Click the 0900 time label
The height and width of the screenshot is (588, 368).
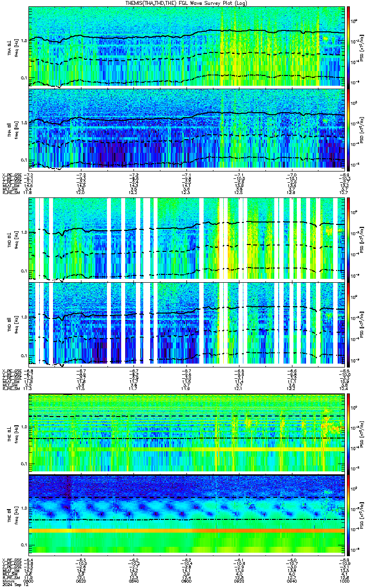[x=186, y=581]
